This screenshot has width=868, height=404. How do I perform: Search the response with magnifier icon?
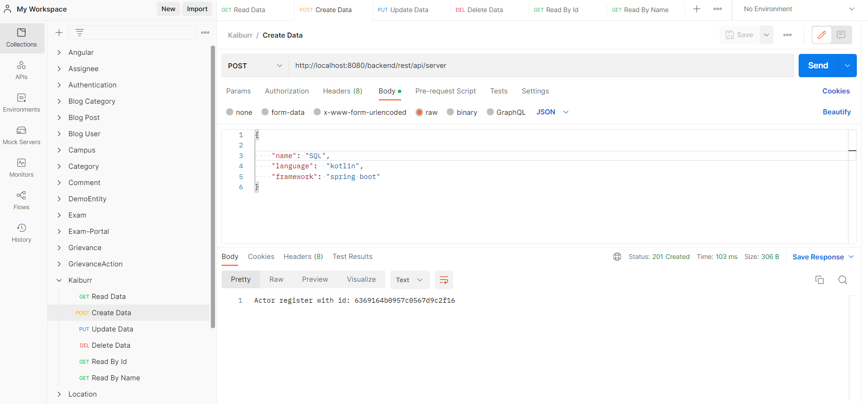[843, 280]
